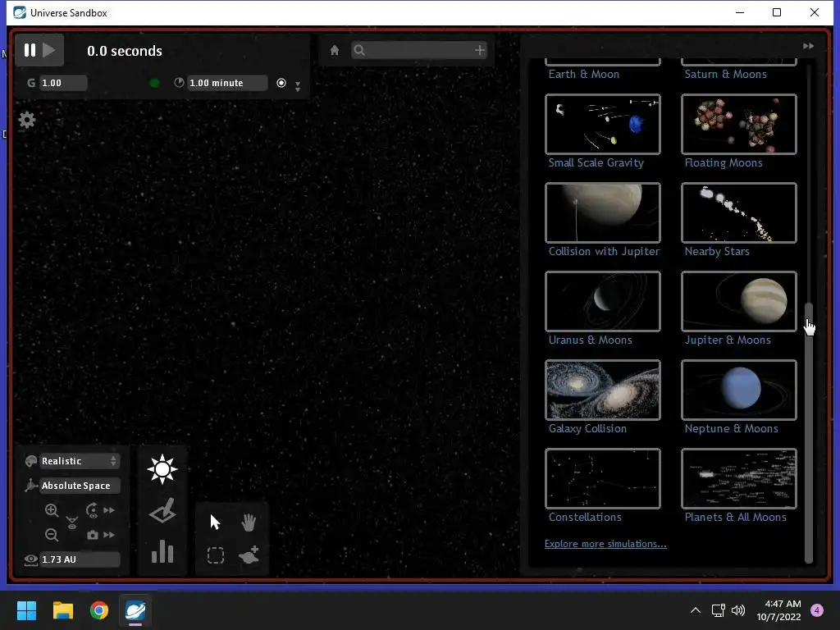Open the Floating Moons simulation thumbnail
This screenshot has height=630, width=840.
739,125
